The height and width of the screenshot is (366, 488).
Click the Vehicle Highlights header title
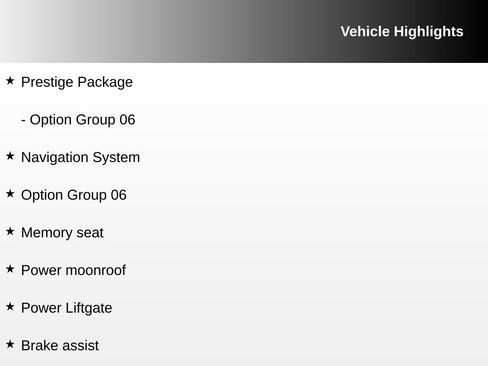pos(402,32)
